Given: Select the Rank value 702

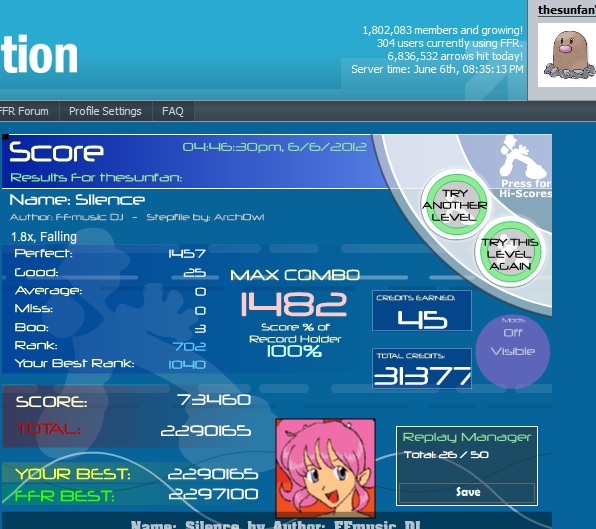Looking at the screenshot, I should (189, 346).
